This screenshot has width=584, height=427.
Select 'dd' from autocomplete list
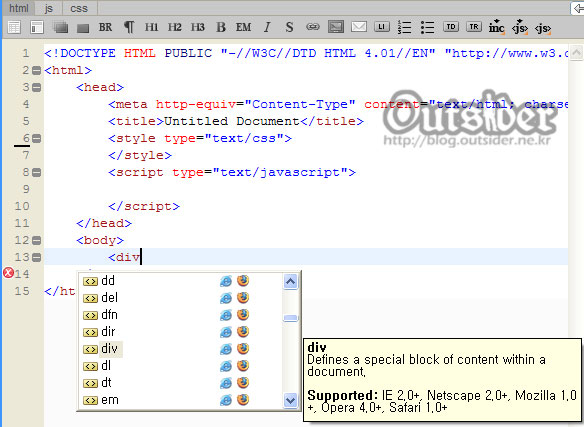point(180,281)
